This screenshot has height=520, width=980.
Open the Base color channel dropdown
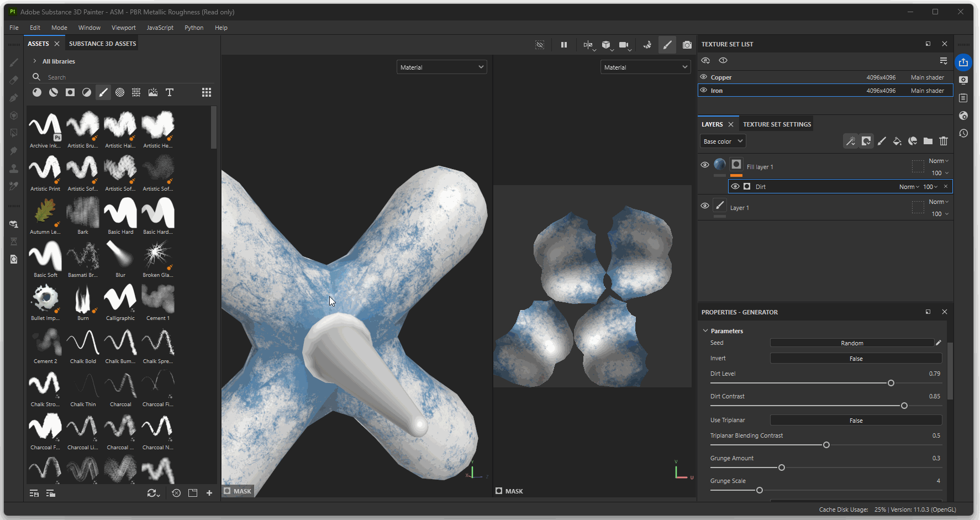(x=723, y=141)
